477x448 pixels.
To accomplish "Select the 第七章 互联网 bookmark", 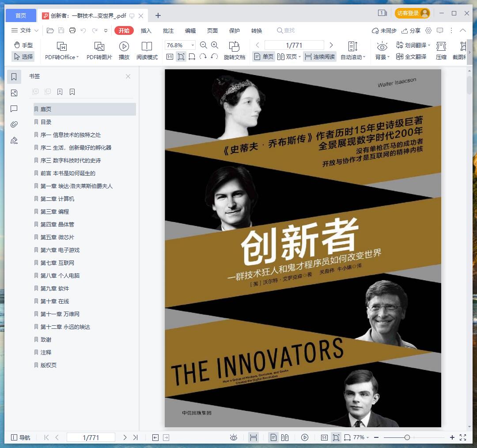I will (84, 263).
